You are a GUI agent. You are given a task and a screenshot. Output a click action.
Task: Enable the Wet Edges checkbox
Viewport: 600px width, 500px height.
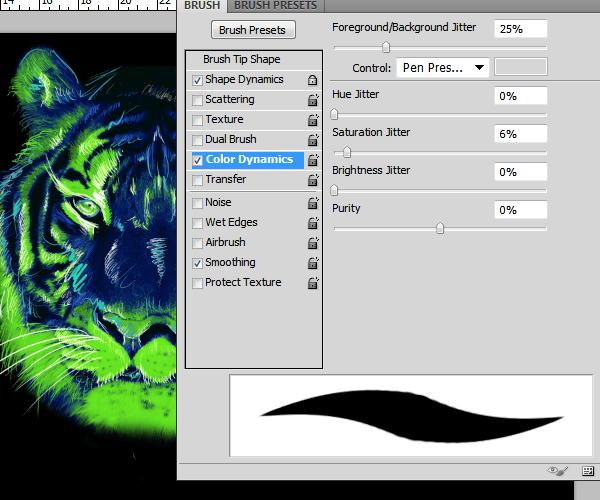click(x=197, y=223)
